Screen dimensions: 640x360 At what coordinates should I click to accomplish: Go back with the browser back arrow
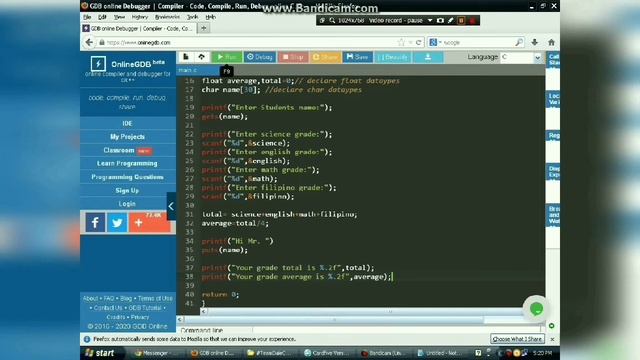tap(89, 42)
